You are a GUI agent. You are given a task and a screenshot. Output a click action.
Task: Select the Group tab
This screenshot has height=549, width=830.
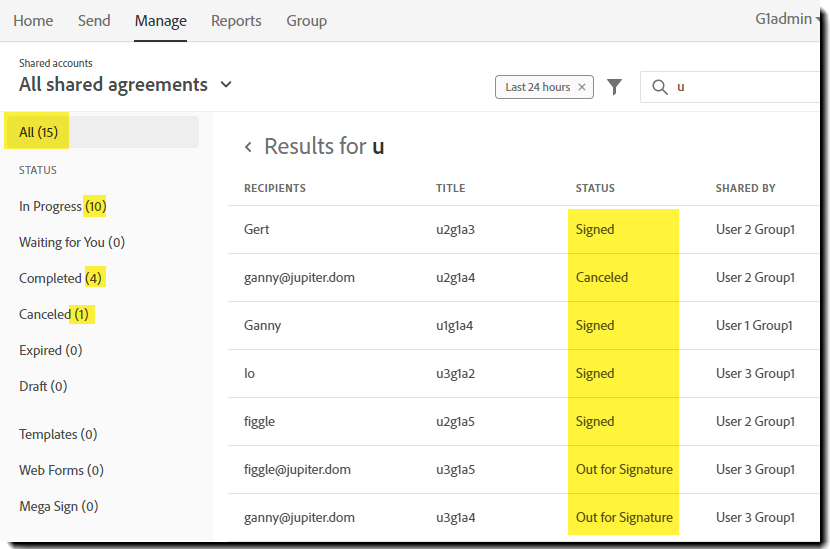click(306, 20)
